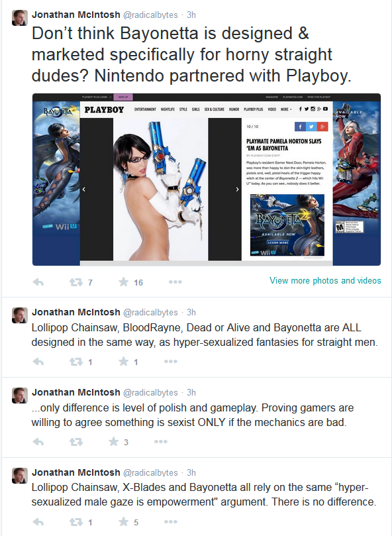The image size is (392, 536).
Task: Open View more photos and videos link
Action: tap(325, 281)
